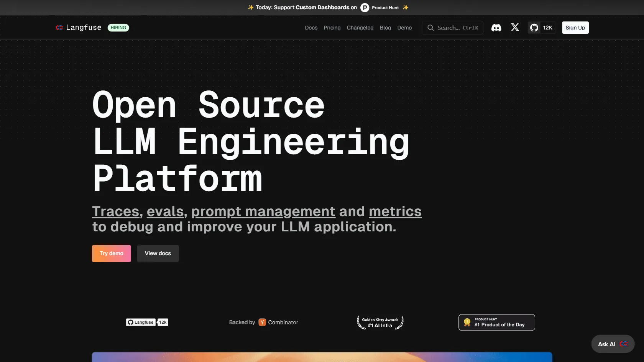Open the Golden Kitty Awards badge
The width and height of the screenshot is (644, 362).
380,323
